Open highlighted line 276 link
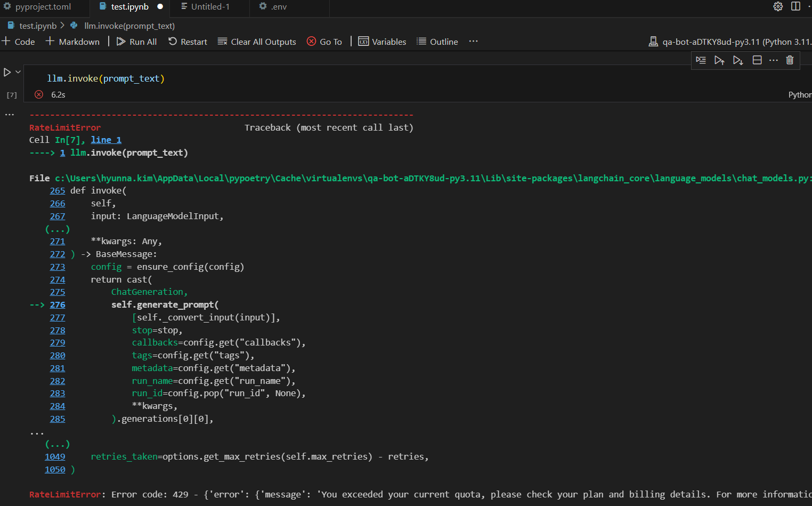Screen dimensions: 812x506 [58, 304]
